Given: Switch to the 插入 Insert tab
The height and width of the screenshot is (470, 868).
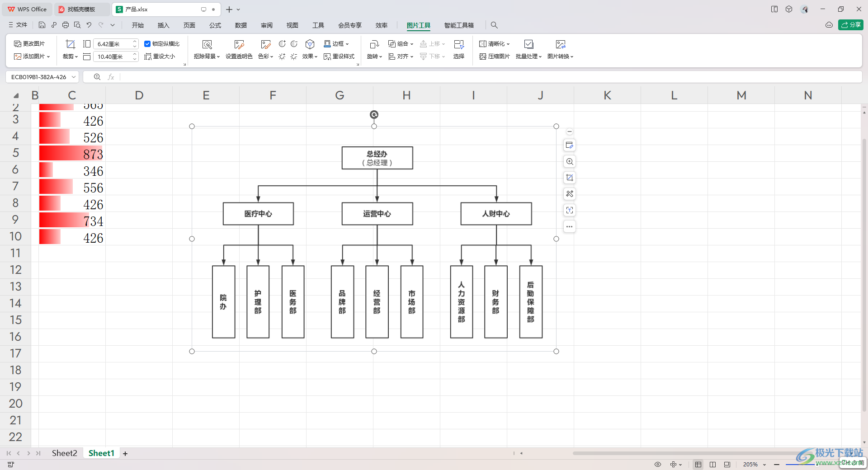Looking at the screenshot, I should coord(163,25).
